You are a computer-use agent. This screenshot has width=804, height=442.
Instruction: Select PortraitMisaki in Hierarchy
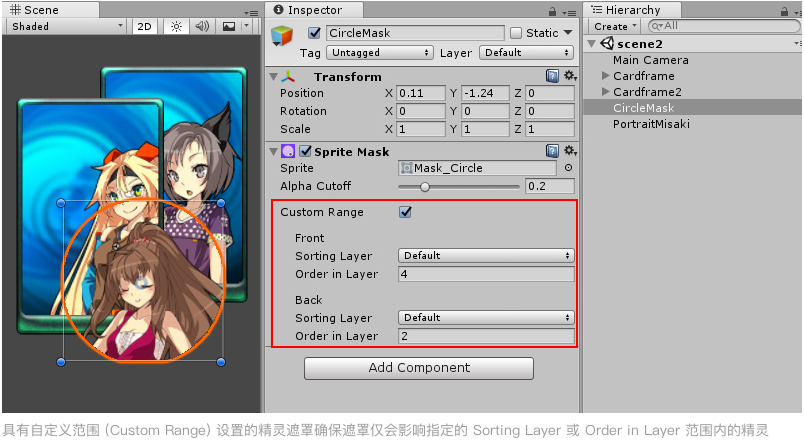[x=651, y=124]
